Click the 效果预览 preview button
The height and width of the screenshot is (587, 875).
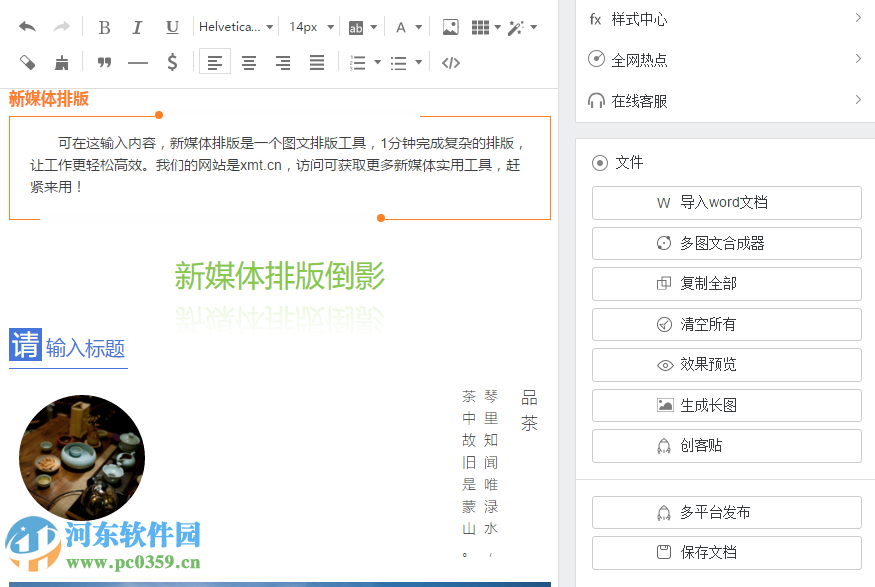pos(726,365)
